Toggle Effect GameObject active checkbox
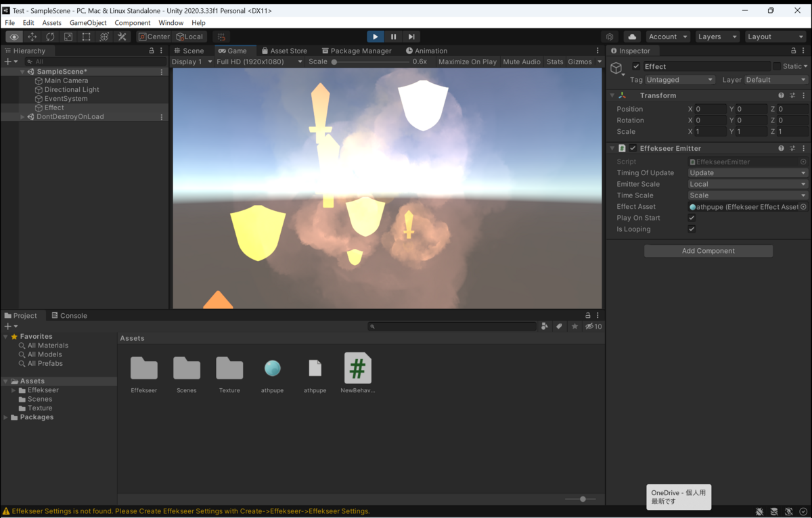 tap(636, 66)
